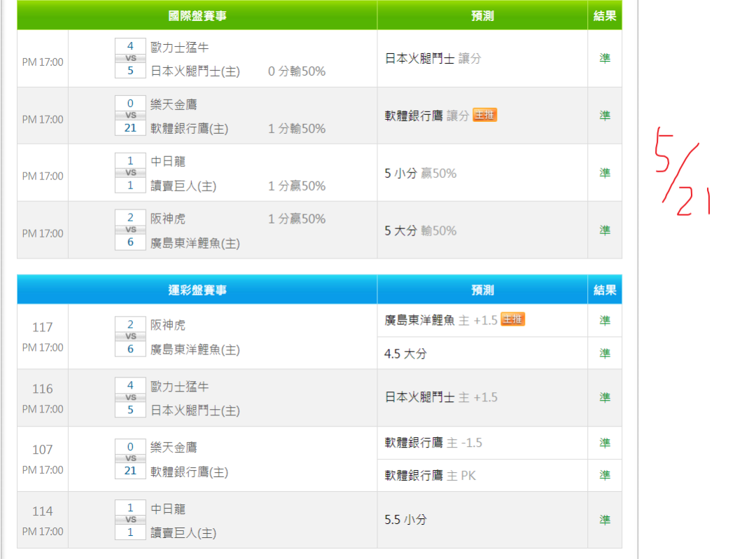Viewport: 756px width, 559px height.
Task: Open 中日龍 in the 運彩盤賽事 table
Action: coord(168,509)
